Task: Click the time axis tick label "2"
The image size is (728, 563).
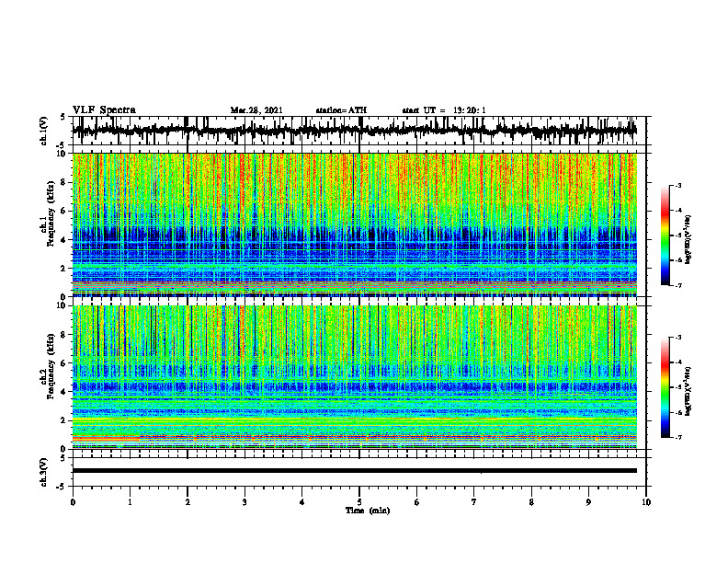Action: point(188,502)
